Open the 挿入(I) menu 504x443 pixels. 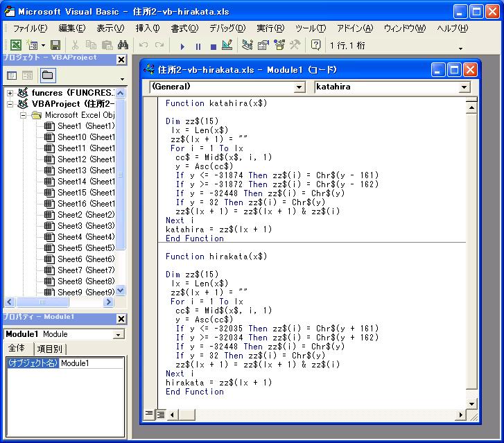click(148, 28)
